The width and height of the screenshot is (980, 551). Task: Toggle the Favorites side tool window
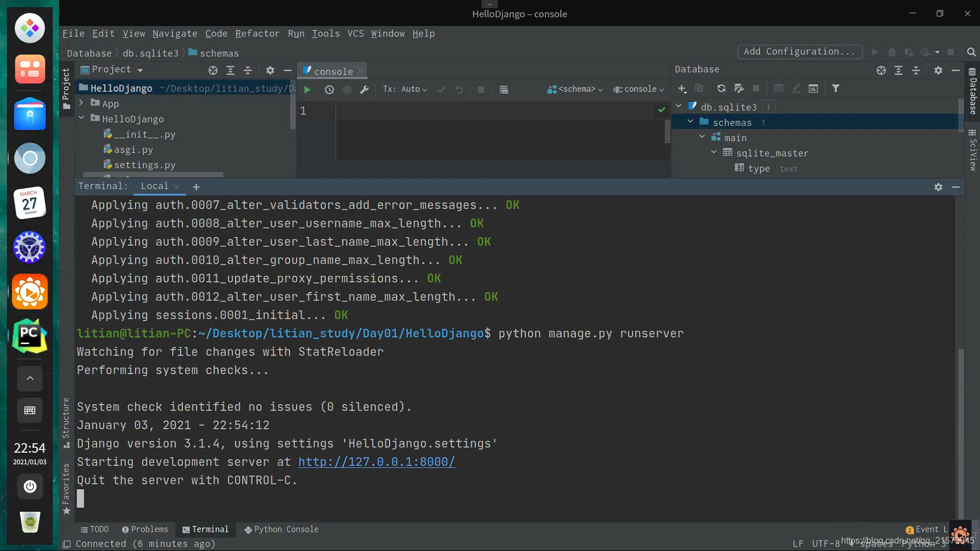tap(66, 489)
